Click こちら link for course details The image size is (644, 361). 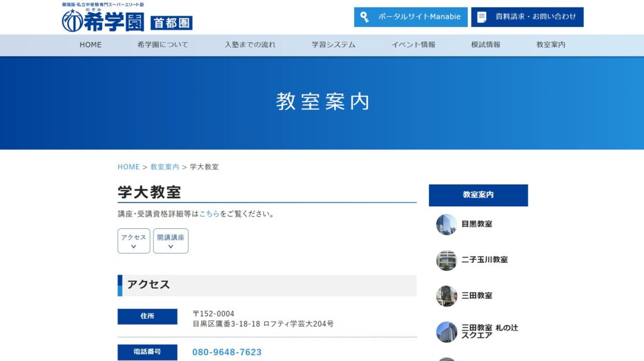(x=209, y=214)
